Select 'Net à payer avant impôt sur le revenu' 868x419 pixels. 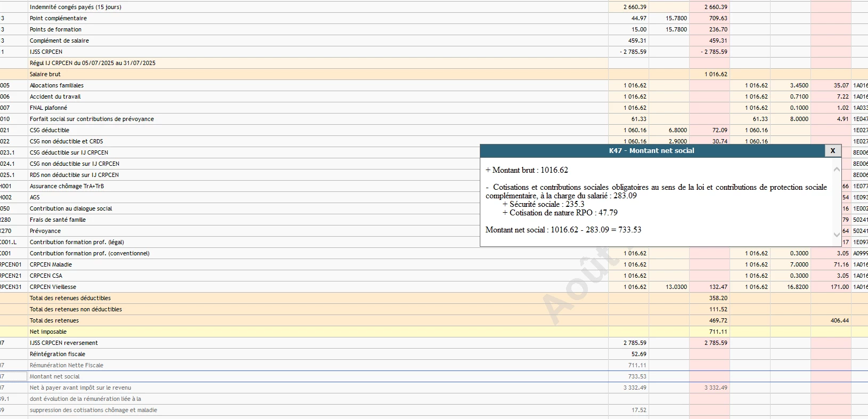pos(80,388)
